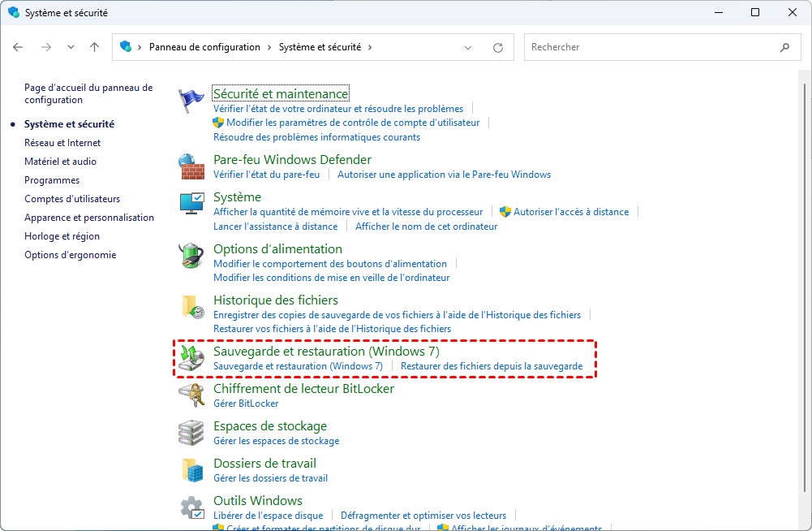Screen dimensions: 812x531
Task: Click the Gérer BitLocker link
Action: 246,404
